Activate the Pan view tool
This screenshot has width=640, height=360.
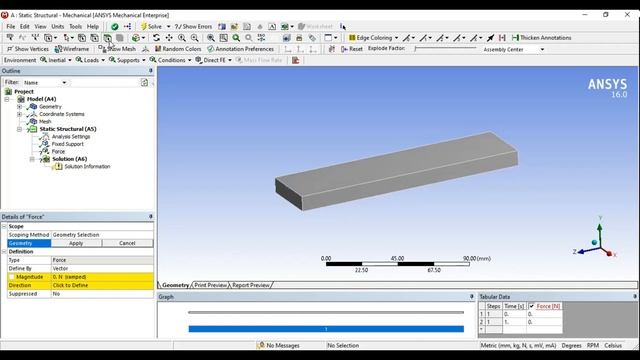tap(169, 38)
